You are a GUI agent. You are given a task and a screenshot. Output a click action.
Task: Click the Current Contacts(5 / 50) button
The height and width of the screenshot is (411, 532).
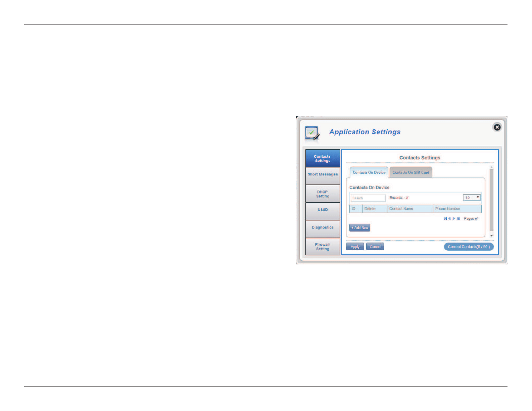pos(469,247)
